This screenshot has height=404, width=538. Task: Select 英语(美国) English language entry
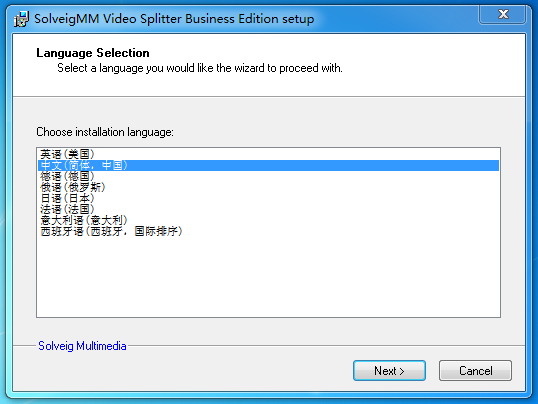[268, 154]
